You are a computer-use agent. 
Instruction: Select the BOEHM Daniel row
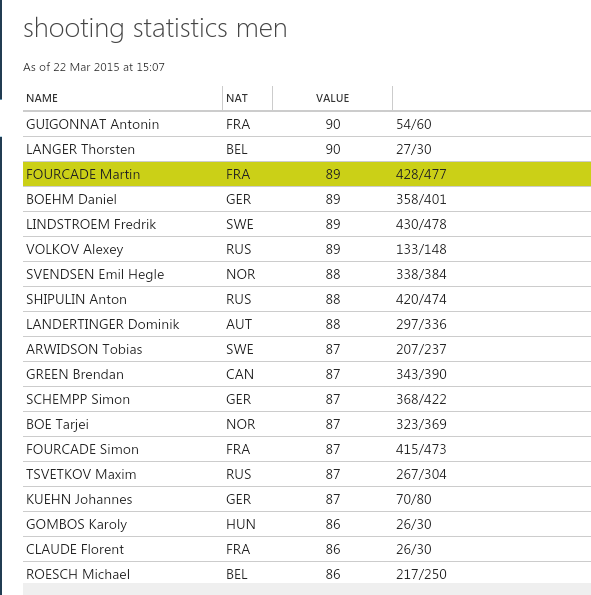307,199
